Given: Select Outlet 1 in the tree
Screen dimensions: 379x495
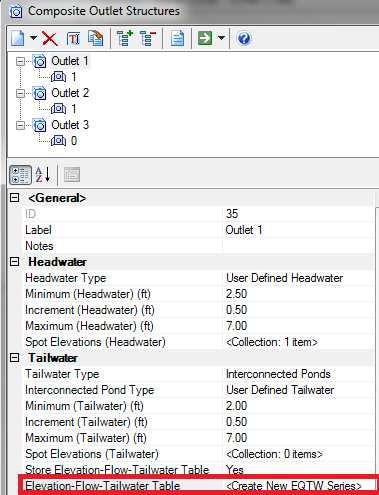Looking at the screenshot, I should tap(70, 61).
